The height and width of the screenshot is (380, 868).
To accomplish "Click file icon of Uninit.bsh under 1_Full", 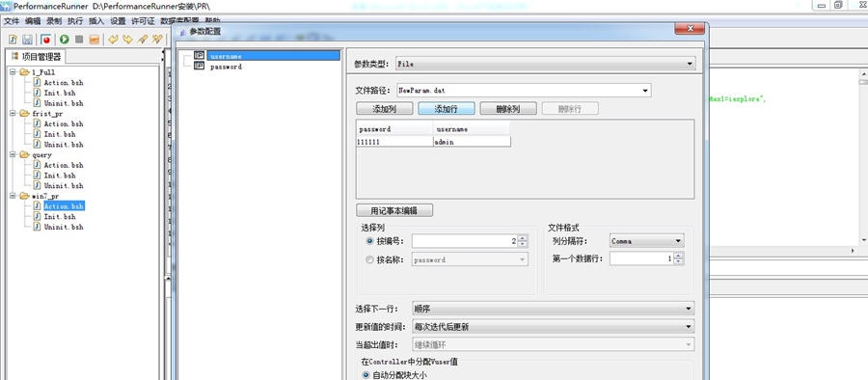I will (37, 103).
